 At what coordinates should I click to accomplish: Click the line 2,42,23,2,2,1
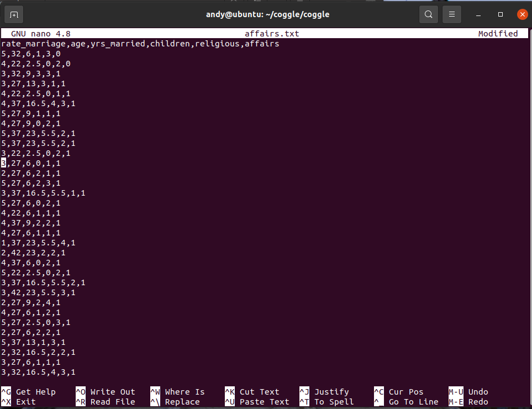pos(33,253)
